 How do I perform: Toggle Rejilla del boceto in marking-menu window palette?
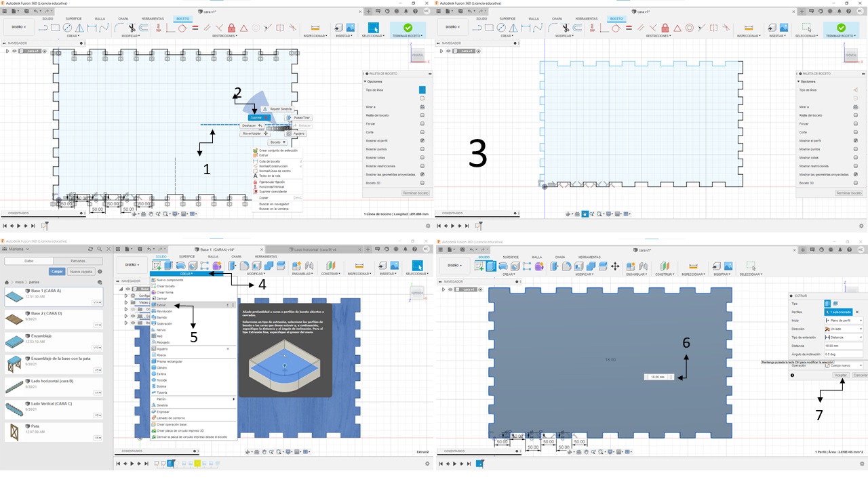pyautogui.click(x=422, y=115)
